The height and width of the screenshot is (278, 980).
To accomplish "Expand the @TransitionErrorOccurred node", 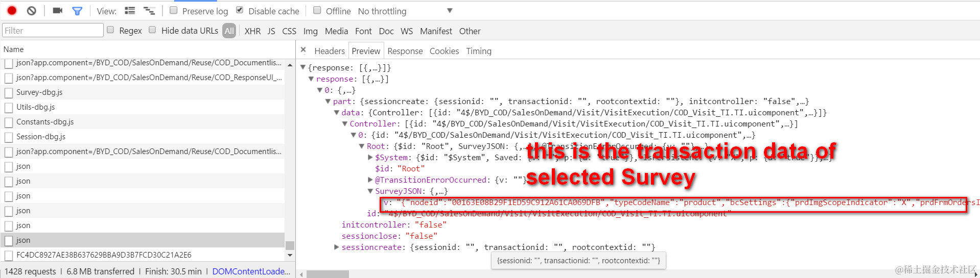I will [370, 180].
